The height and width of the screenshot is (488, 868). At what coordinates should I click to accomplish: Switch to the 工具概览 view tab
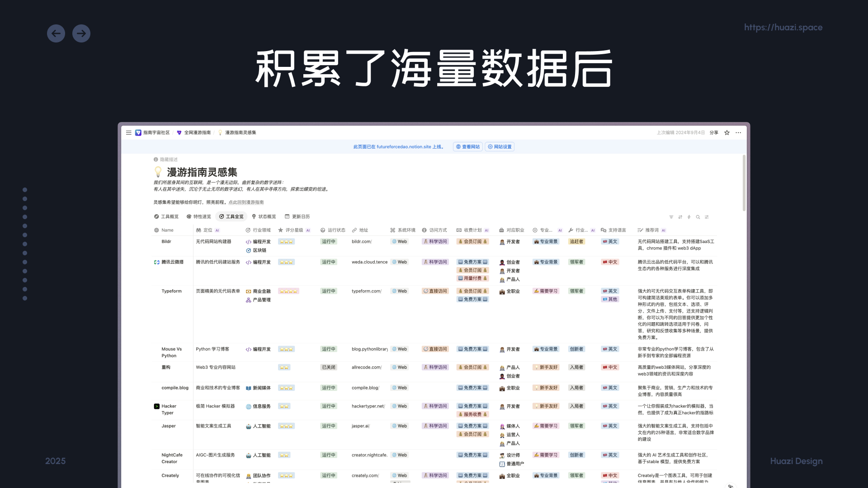[x=166, y=217]
